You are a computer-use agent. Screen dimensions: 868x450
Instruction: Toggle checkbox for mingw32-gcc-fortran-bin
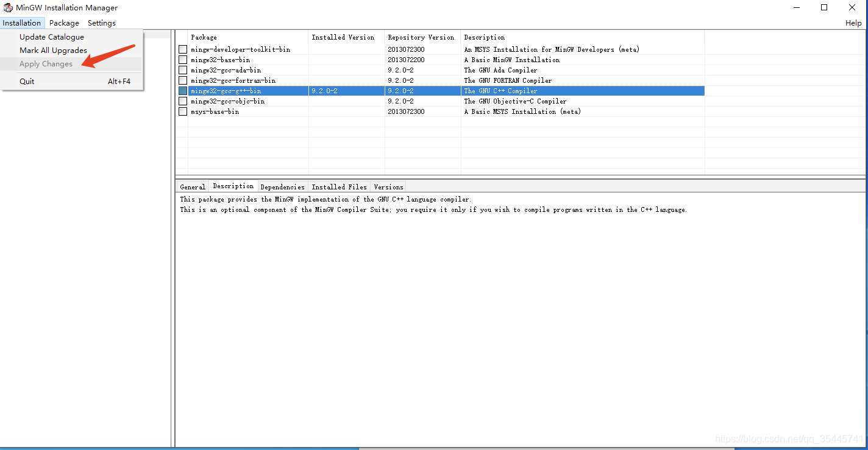click(183, 80)
